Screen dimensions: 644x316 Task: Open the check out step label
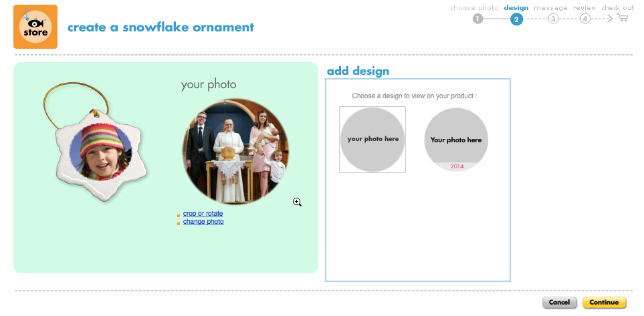click(618, 7)
